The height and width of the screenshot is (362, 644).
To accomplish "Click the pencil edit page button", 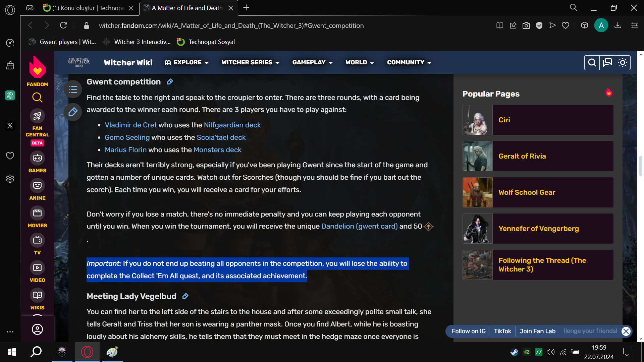I will (73, 112).
